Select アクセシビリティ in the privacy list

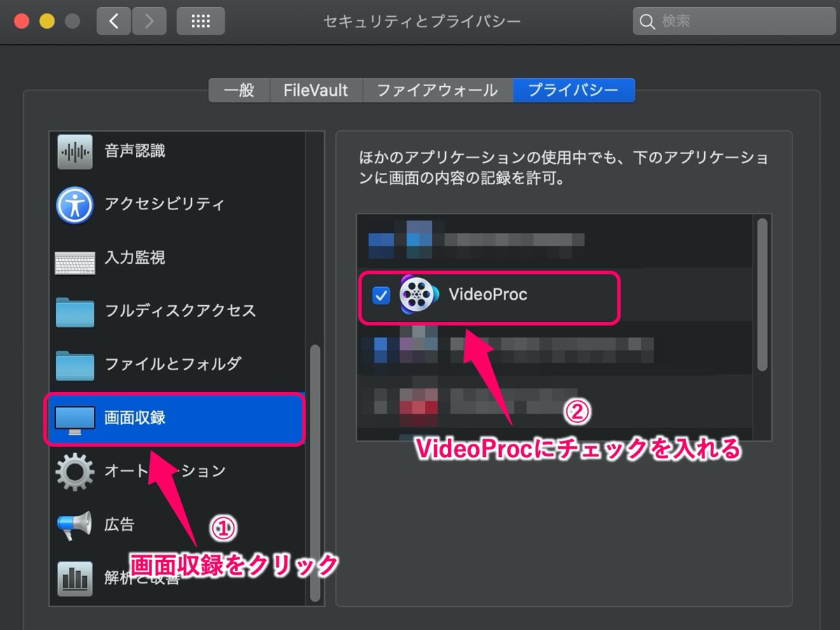(x=177, y=204)
